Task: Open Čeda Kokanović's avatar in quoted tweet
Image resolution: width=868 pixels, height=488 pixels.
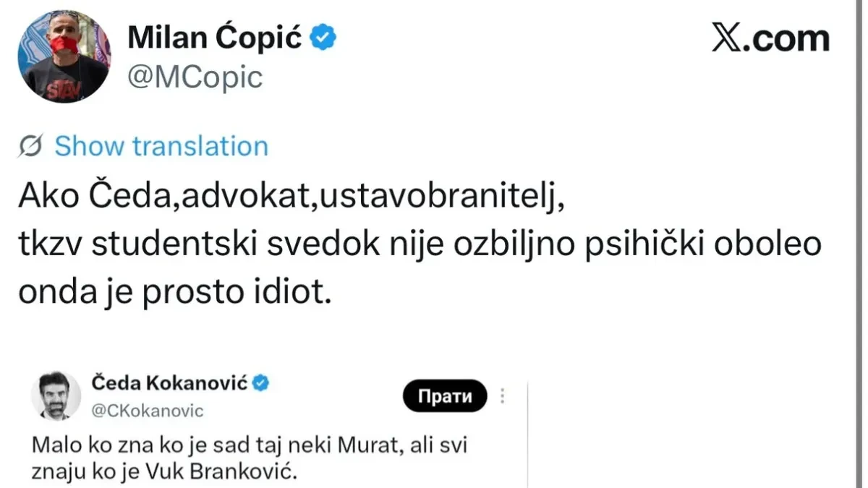Action: [56, 395]
